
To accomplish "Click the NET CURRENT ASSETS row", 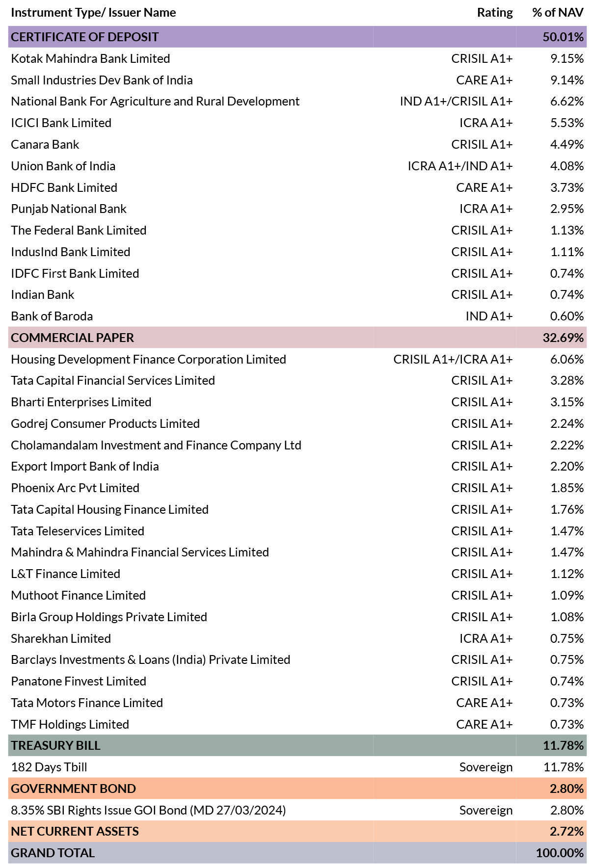I will (x=297, y=831).
